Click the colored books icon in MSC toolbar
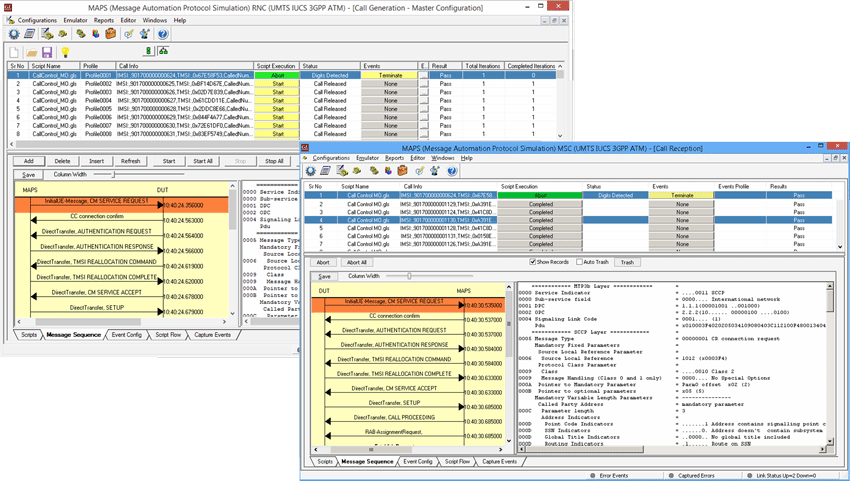 (x=388, y=171)
